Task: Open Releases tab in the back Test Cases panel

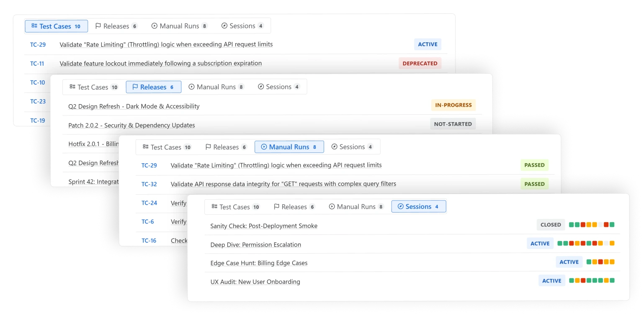Action: (116, 26)
